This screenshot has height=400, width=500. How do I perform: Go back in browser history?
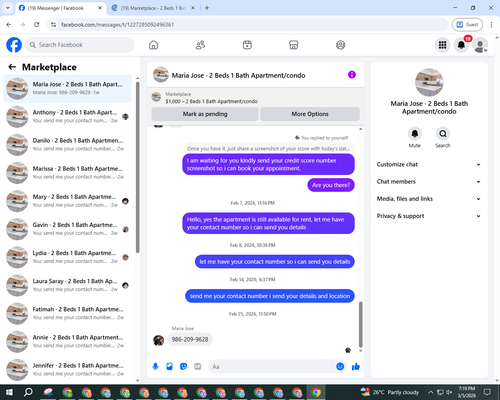click(9, 24)
